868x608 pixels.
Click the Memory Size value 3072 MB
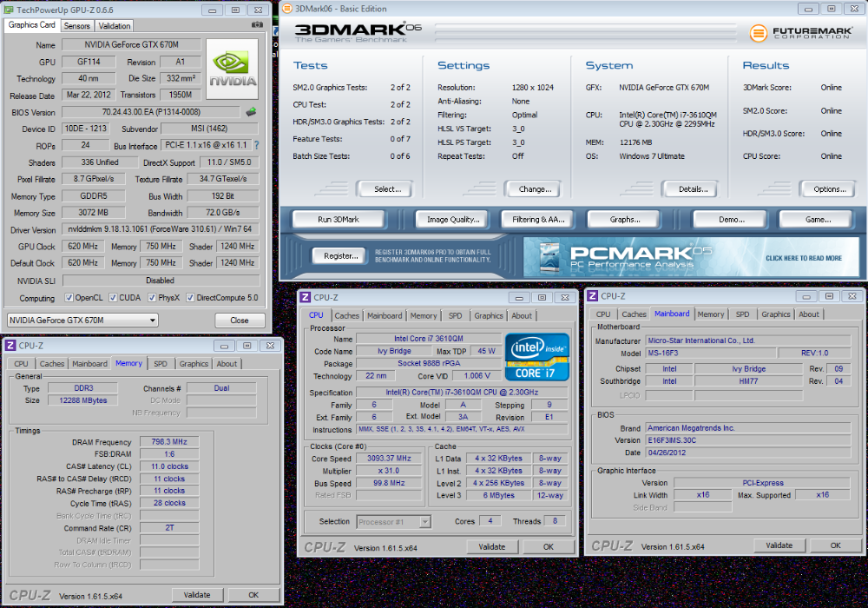94,212
